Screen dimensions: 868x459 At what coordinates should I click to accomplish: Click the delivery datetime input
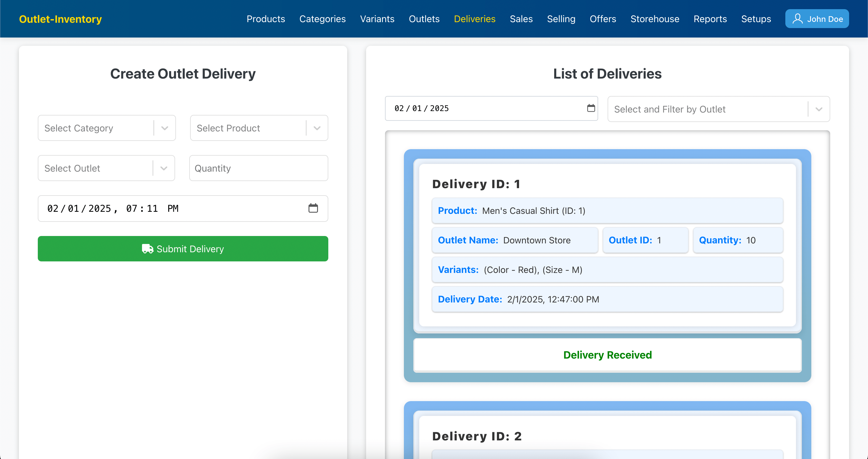click(183, 208)
